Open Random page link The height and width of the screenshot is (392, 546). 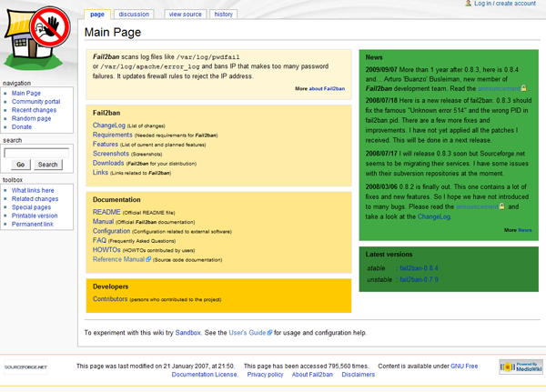pyautogui.click(x=31, y=119)
